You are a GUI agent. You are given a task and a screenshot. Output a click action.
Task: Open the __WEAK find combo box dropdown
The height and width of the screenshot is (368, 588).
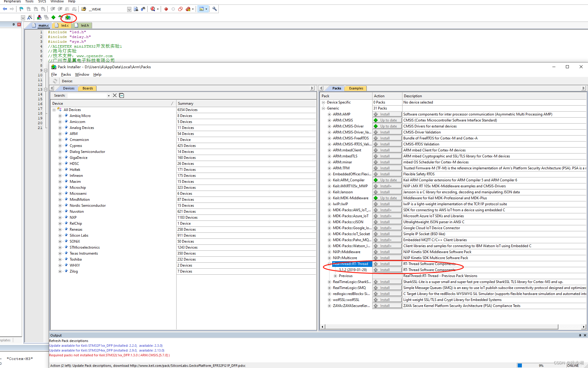pyautogui.click(x=129, y=9)
